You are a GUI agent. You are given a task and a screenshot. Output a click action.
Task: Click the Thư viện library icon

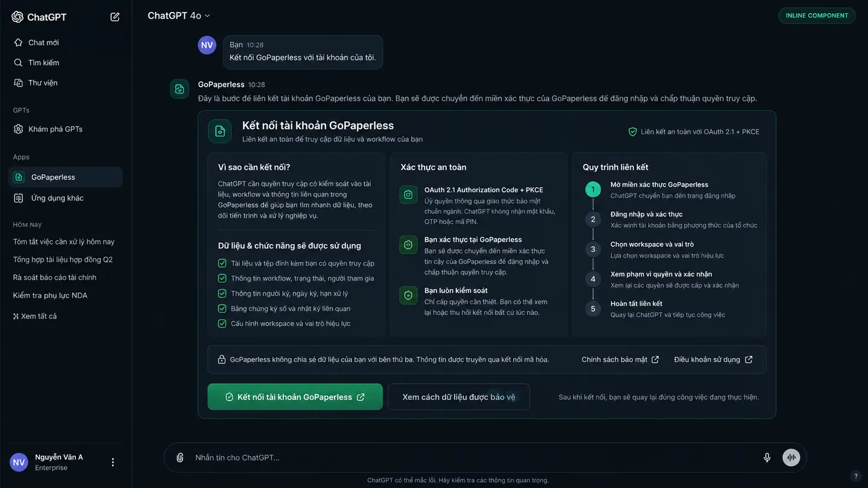click(18, 83)
